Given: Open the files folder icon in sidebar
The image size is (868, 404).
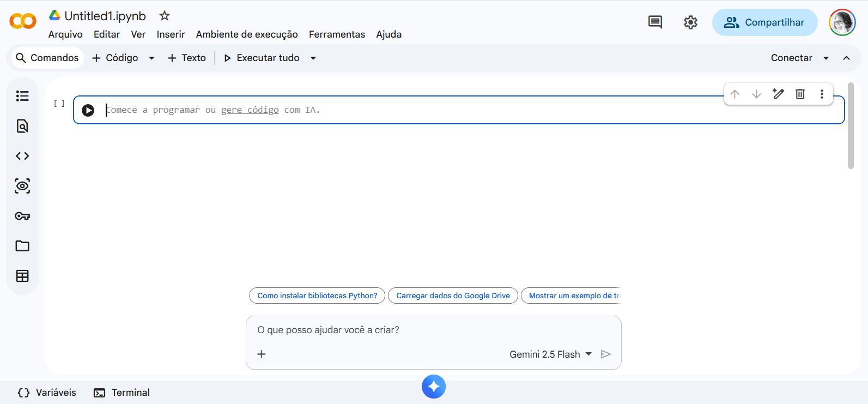Looking at the screenshot, I should (22, 246).
